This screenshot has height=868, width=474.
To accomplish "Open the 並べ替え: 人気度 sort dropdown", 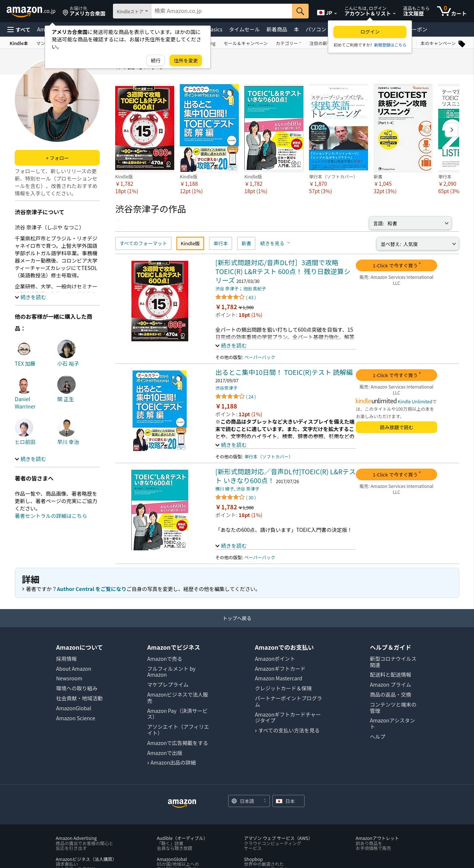I will [418, 244].
